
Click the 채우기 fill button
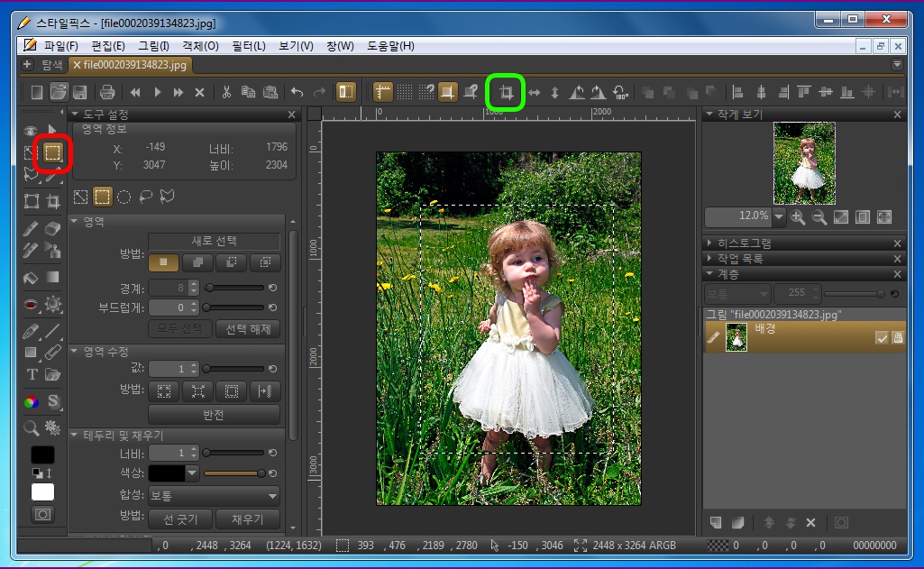pos(248,519)
